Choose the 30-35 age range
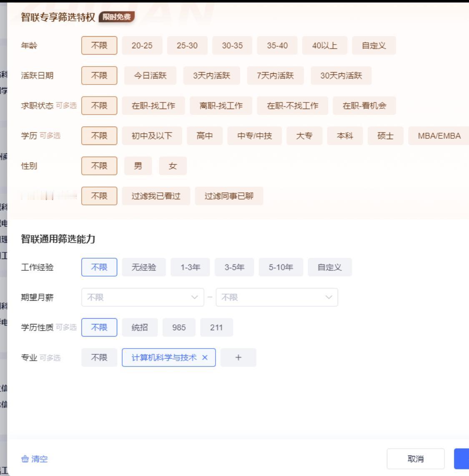The height and width of the screenshot is (476, 469). [x=232, y=45]
